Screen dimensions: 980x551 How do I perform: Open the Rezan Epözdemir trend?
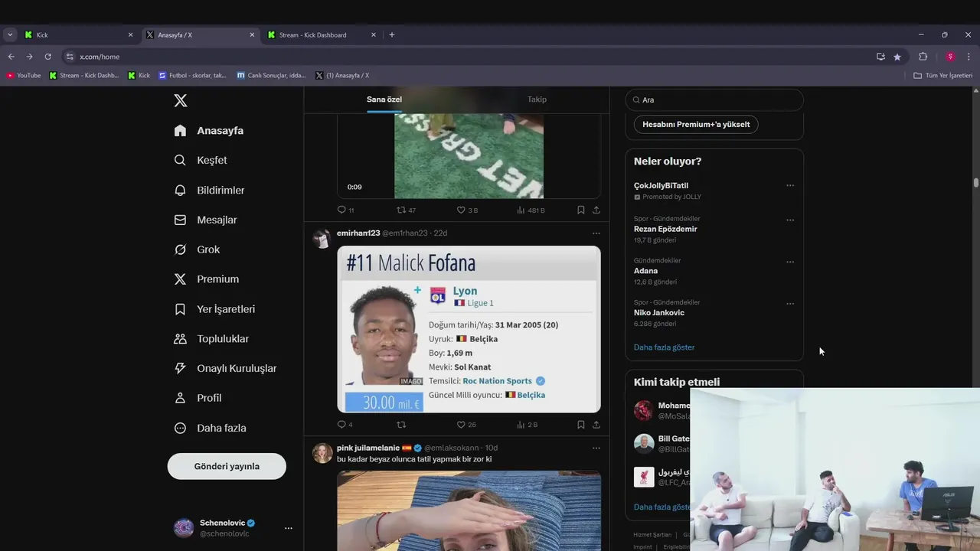pos(665,229)
